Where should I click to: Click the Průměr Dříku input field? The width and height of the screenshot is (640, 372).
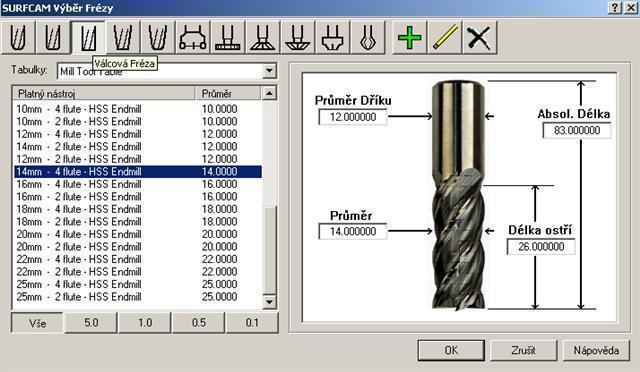click(353, 117)
